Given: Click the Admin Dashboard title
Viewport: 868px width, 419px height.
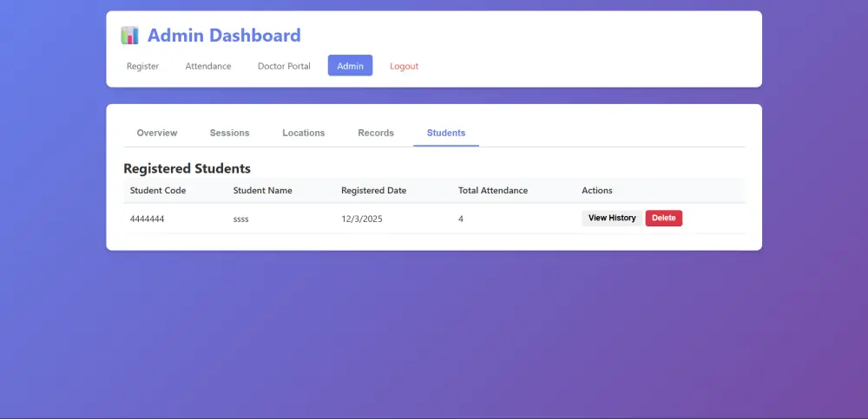Looking at the screenshot, I should [x=224, y=36].
